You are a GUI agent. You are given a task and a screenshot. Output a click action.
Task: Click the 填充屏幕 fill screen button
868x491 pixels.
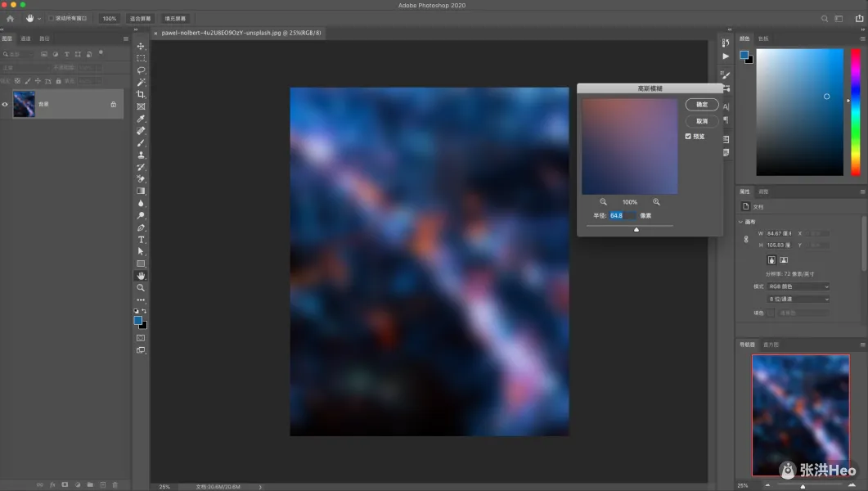click(175, 18)
